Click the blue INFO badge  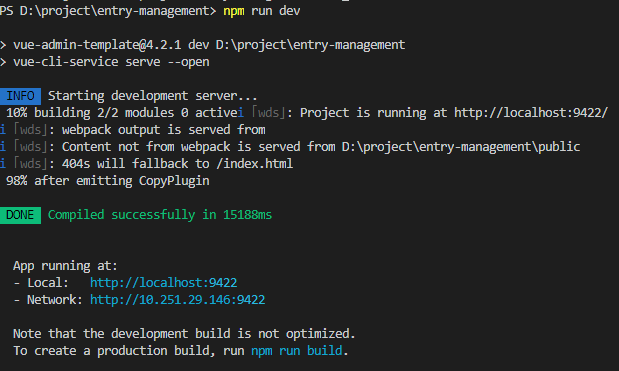click(x=20, y=96)
